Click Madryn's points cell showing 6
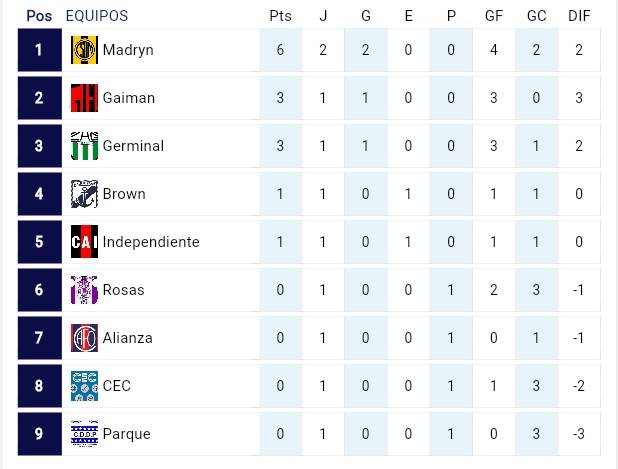 280,50
